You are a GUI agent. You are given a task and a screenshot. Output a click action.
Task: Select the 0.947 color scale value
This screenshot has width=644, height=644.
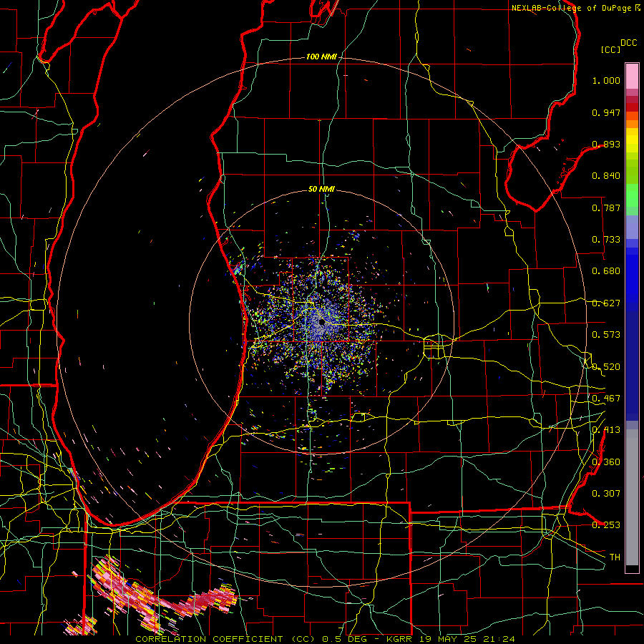[606, 112]
